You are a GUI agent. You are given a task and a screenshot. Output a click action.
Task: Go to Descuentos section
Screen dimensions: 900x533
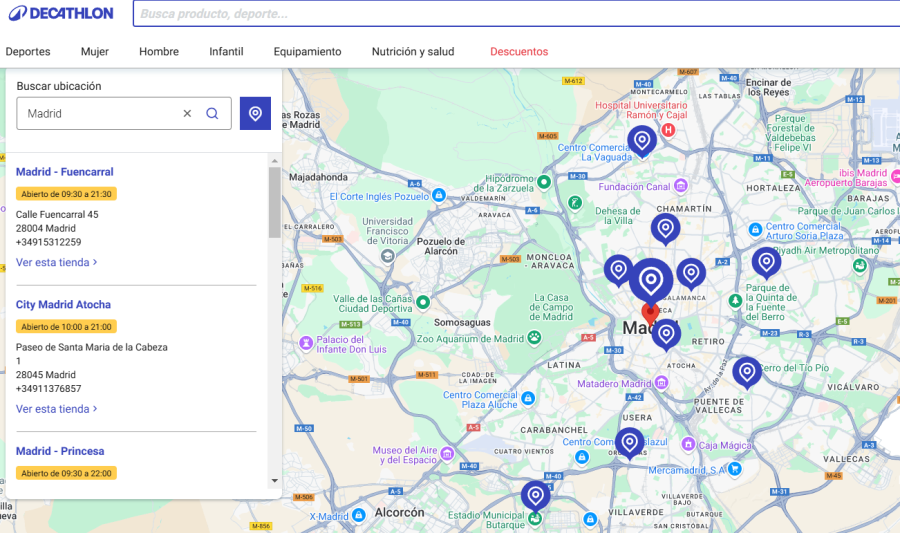(519, 52)
